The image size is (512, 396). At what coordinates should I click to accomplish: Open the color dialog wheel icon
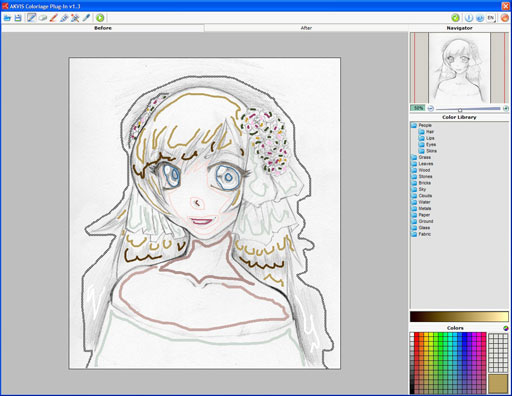coord(506,328)
